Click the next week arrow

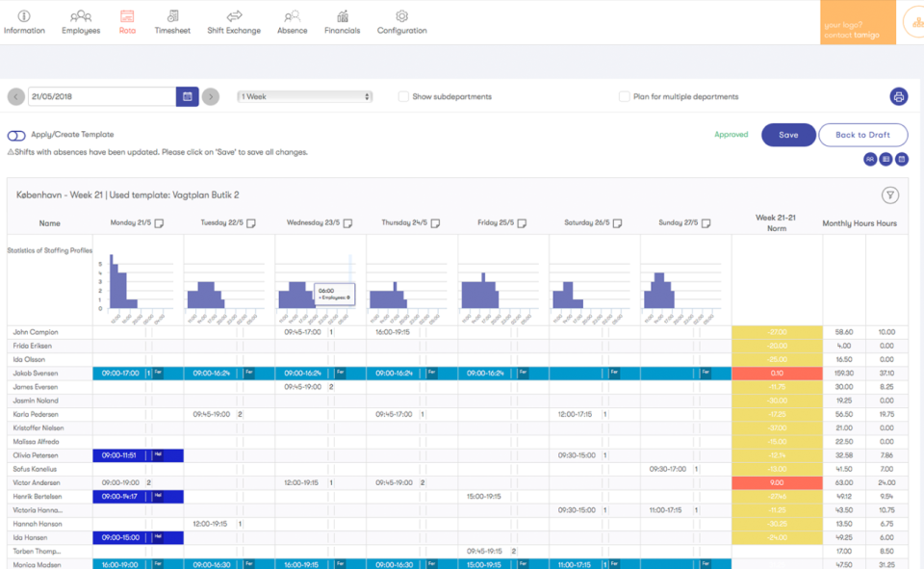(x=211, y=96)
